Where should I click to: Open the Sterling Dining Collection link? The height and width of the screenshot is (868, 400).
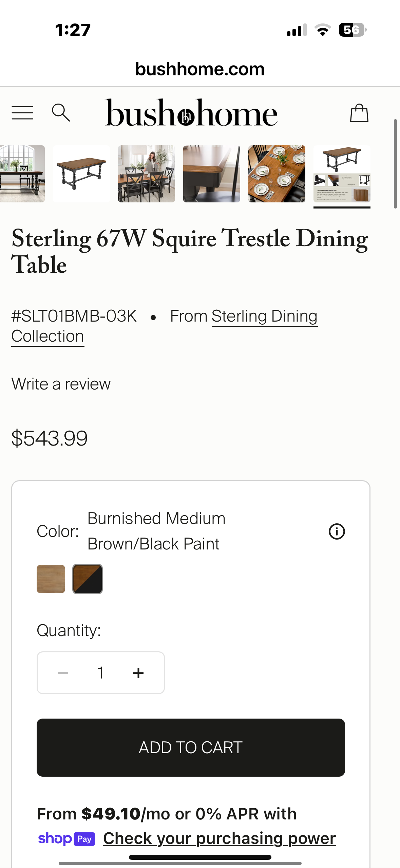[x=264, y=317]
